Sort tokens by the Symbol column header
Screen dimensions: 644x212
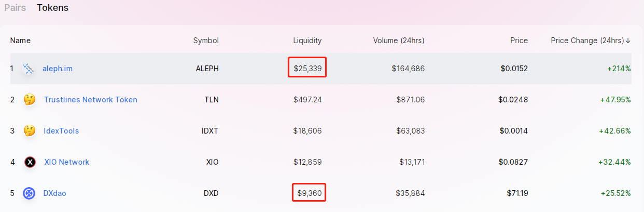(x=206, y=41)
